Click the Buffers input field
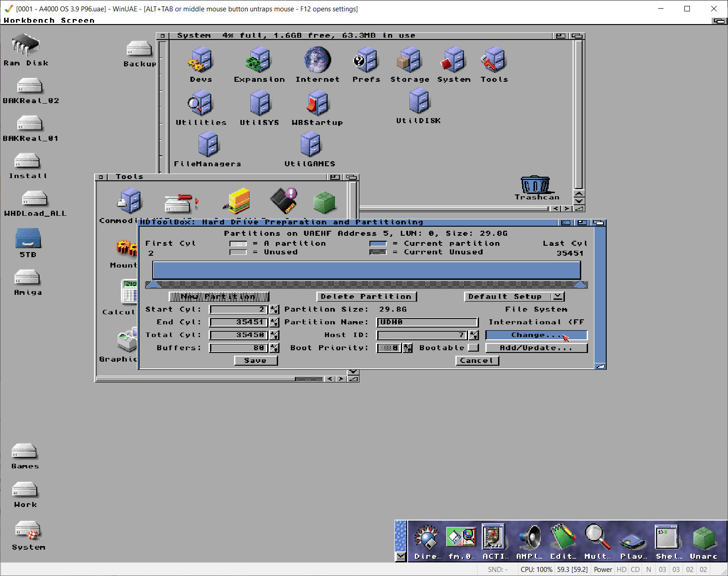728x576 pixels. (239, 348)
